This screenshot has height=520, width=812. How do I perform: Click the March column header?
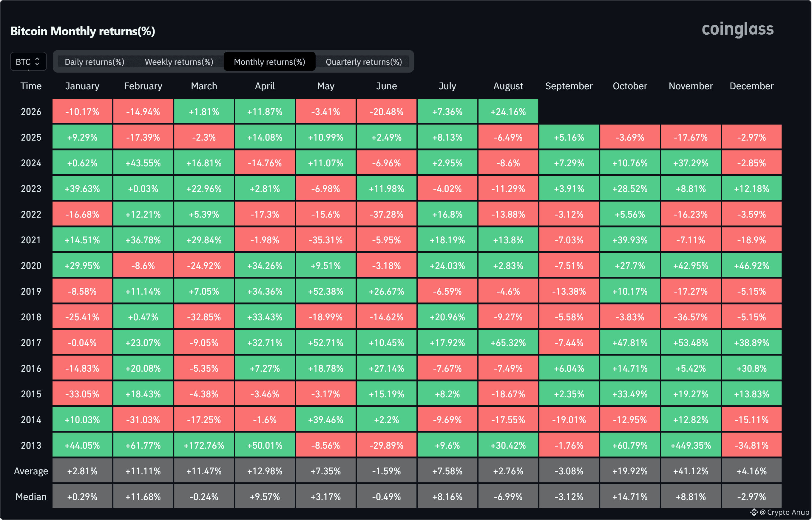pyautogui.click(x=204, y=86)
